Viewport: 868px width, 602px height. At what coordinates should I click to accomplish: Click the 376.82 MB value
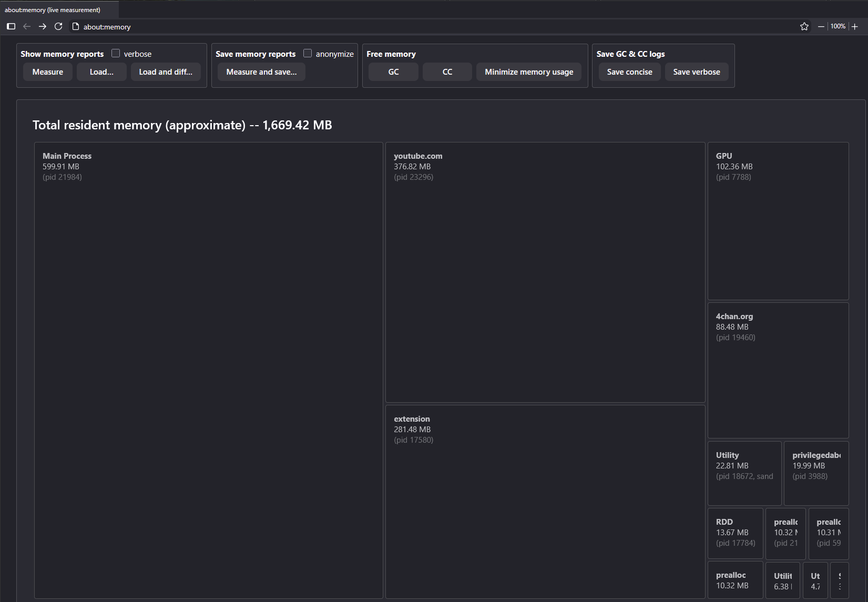click(412, 167)
